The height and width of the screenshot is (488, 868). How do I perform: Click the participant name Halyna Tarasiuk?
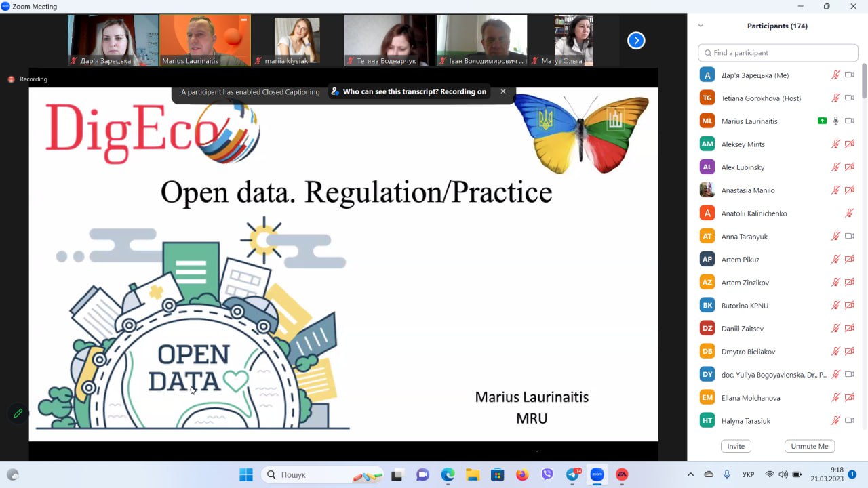746,420
